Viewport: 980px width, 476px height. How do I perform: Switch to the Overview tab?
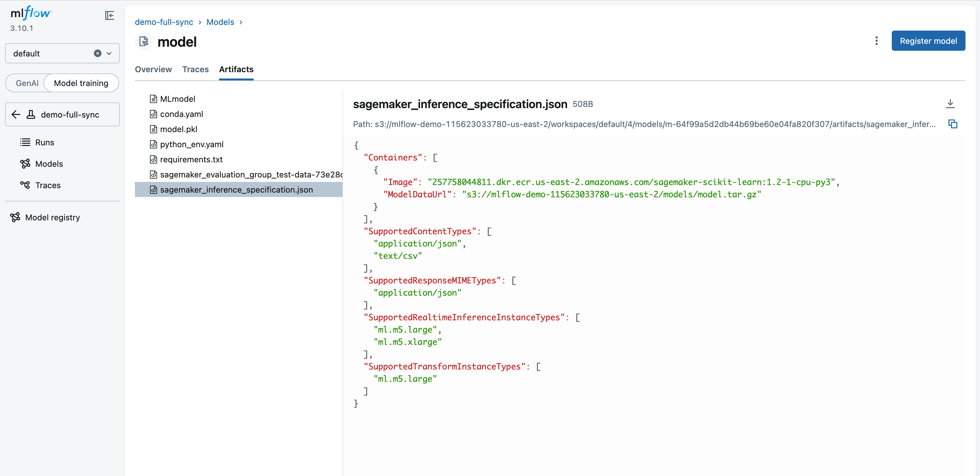pyautogui.click(x=153, y=69)
